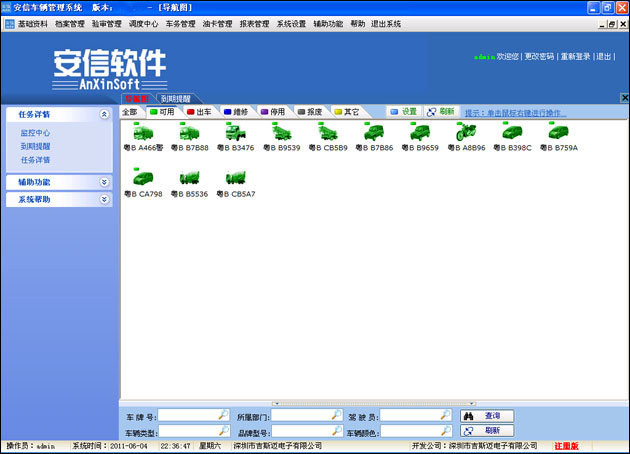Viewport: 630px width, 454px height.
Task: Filter by green 可用 status
Action: [x=165, y=112]
